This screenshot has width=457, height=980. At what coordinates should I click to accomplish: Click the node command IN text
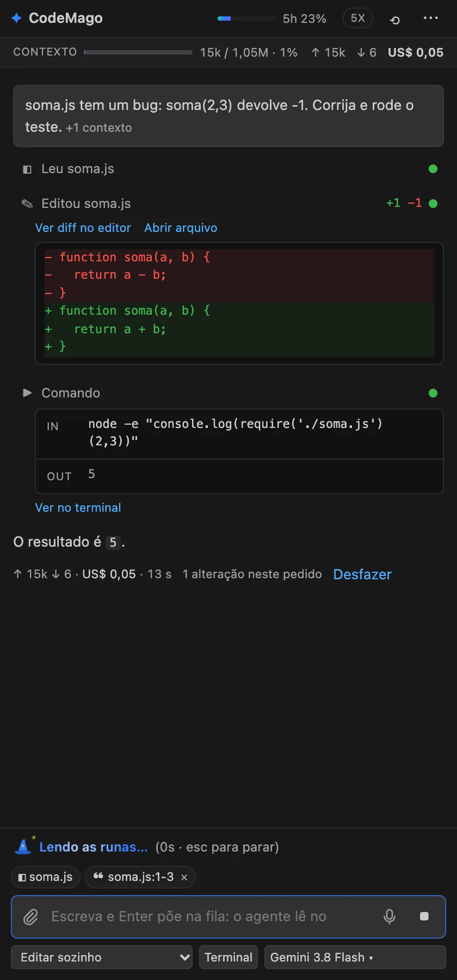tap(236, 432)
